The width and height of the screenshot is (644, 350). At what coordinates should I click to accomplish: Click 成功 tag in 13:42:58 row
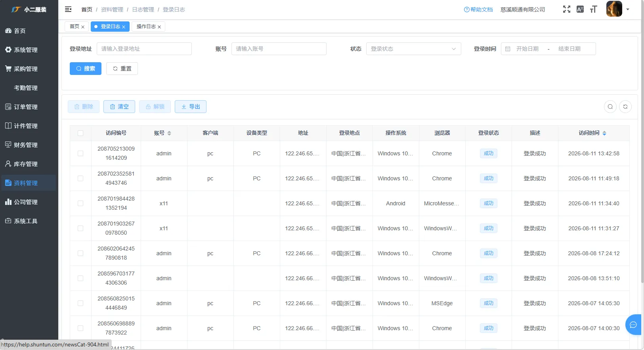pos(489,153)
